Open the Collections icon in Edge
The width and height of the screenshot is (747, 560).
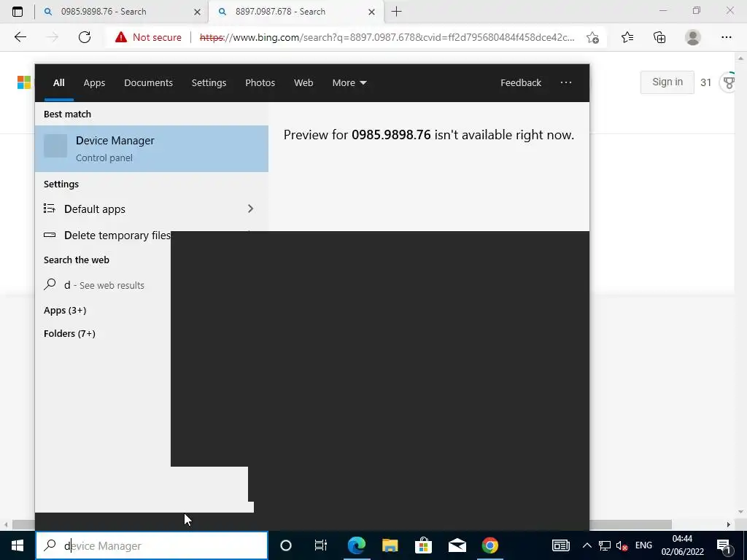click(x=659, y=37)
